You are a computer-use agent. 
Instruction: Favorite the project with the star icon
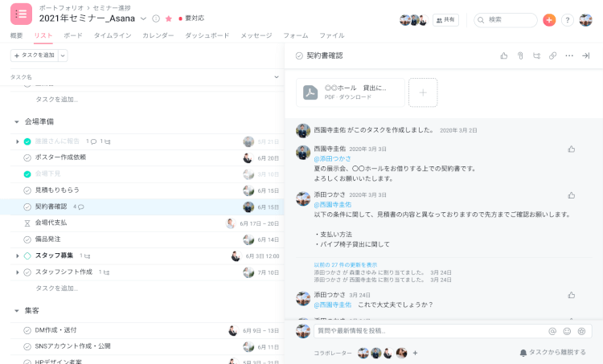(169, 18)
